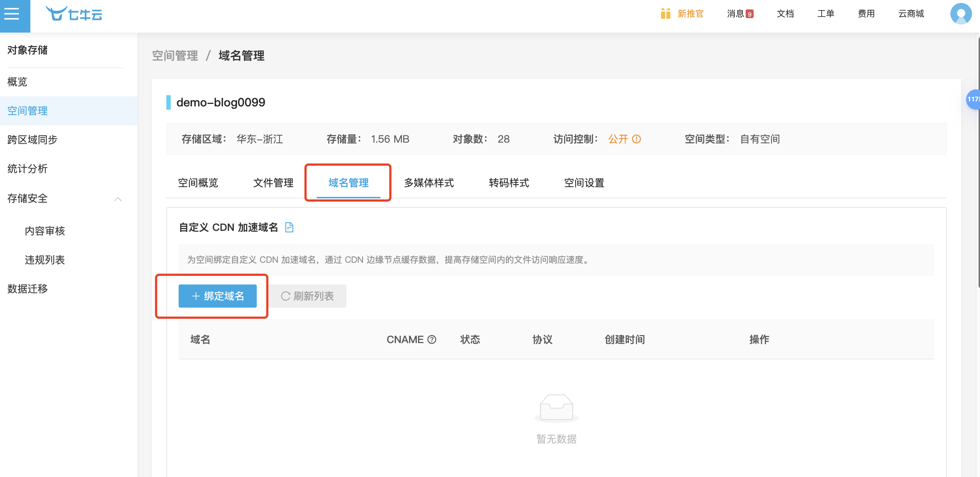The width and height of the screenshot is (980, 477).
Task: Click the blue 117 floating badge
Action: (x=973, y=99)
